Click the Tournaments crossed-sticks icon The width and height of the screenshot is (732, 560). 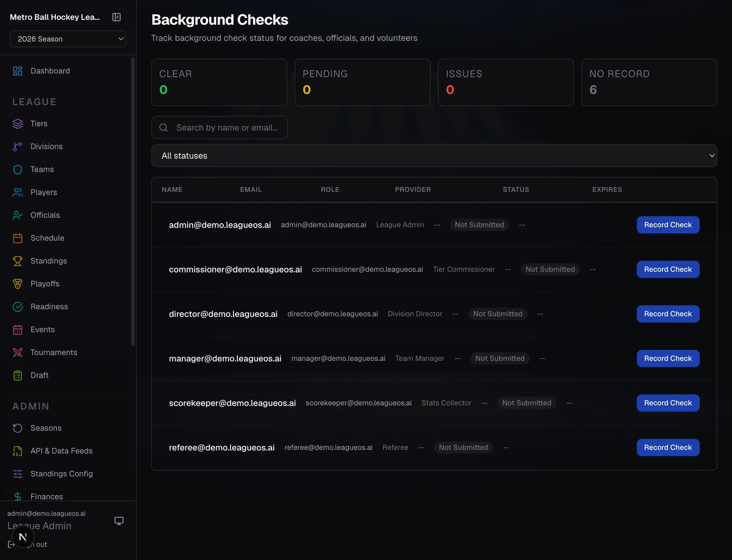18,352
